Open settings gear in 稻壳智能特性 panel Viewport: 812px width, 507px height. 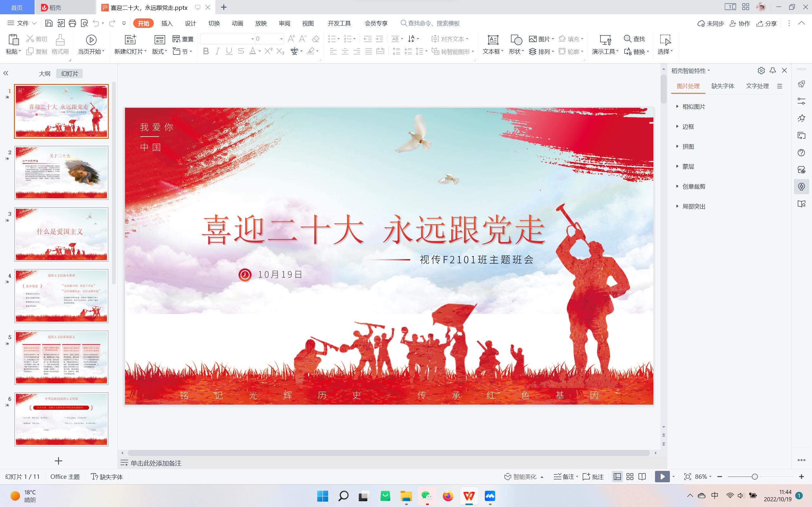point(761,70)
